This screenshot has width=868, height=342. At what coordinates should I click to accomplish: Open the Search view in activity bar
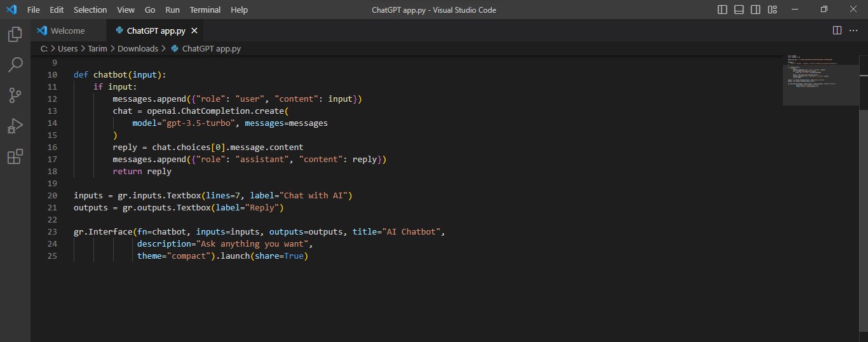(x=15, y=65)
